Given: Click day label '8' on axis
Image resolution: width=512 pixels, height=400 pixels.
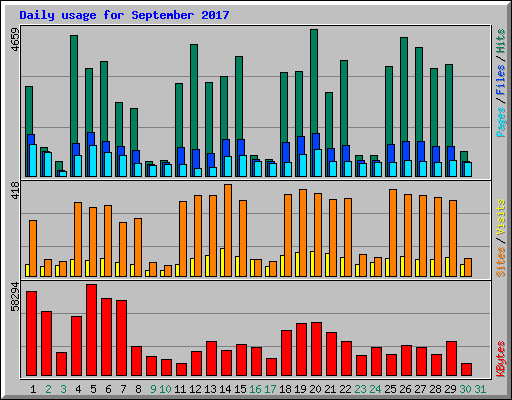Looking at the screenshot, I should click(x=138, y=389).
